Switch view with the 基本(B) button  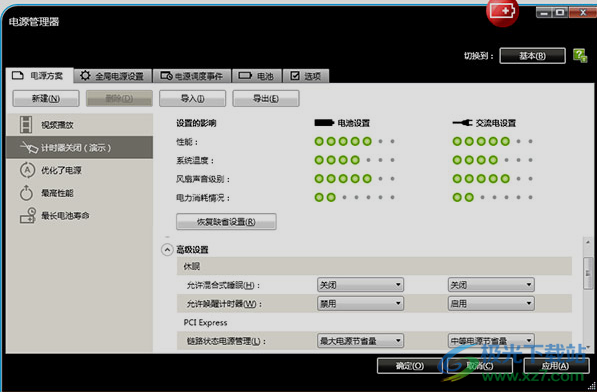pos(532,56)
